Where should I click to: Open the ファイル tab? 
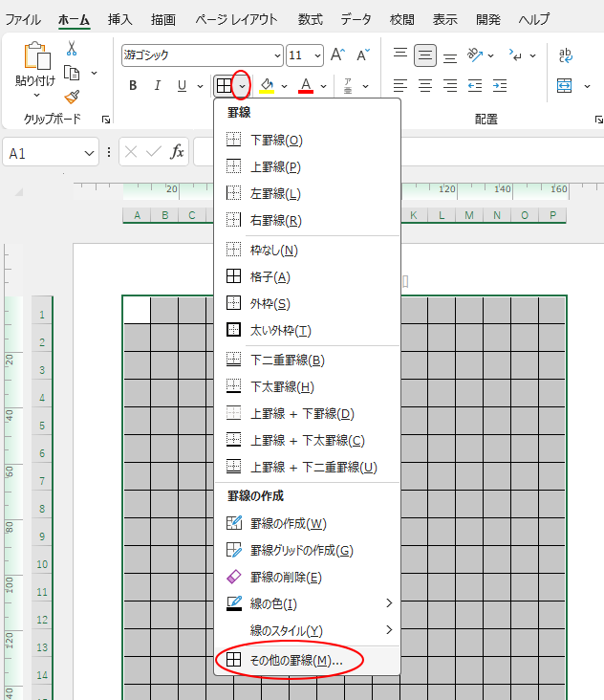click(23, 19)
